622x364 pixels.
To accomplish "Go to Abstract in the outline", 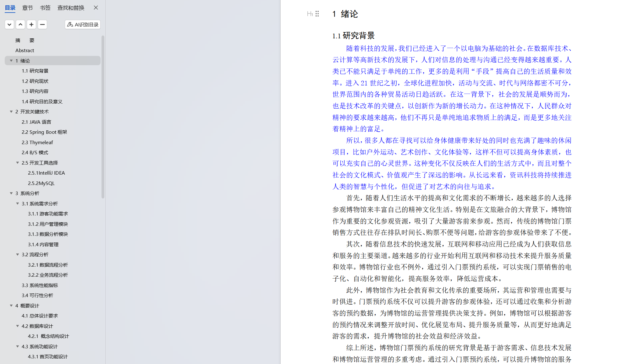I will tap(25, 50).
